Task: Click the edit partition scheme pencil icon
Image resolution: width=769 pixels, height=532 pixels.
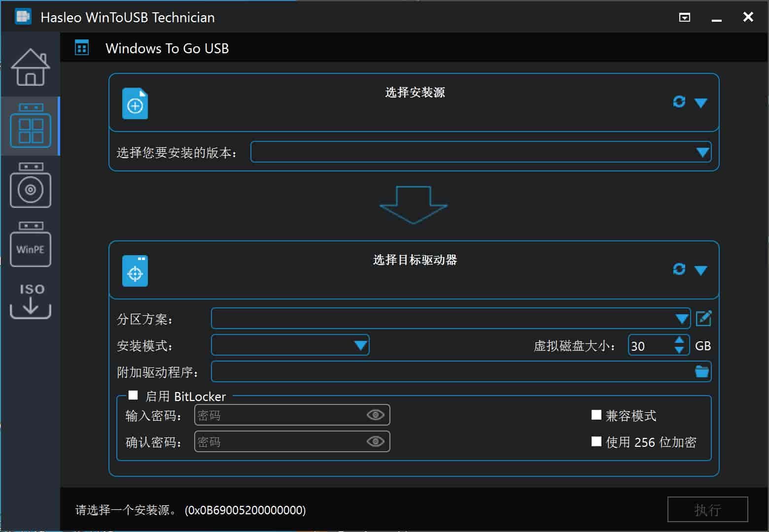Action: [703, 318]
